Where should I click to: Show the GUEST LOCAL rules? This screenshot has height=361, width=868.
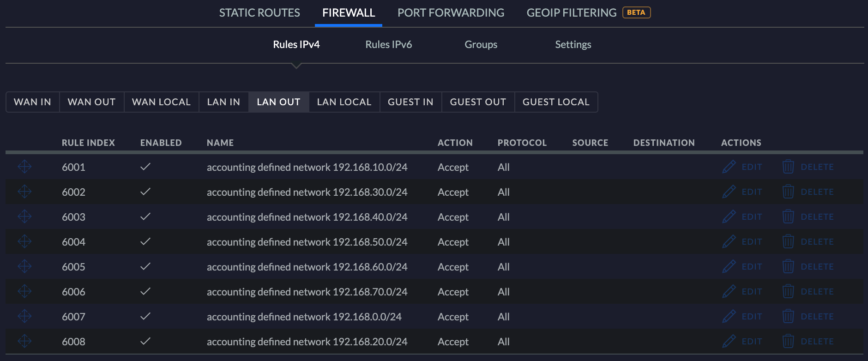click(556, 102)
